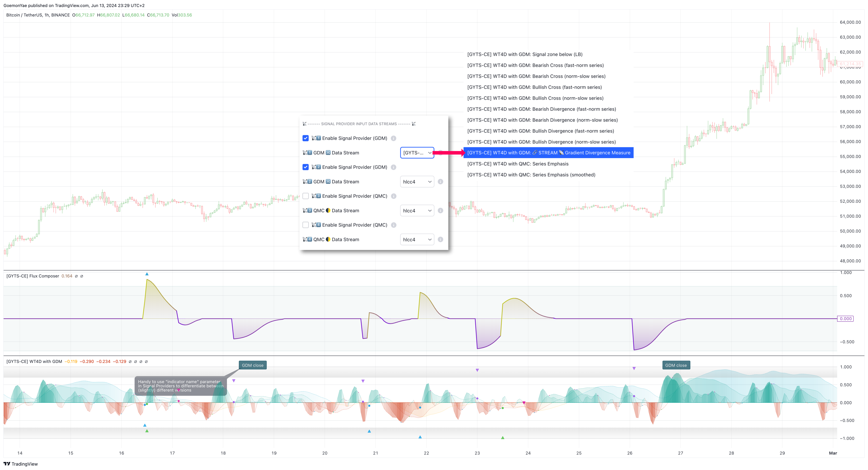The height and width of the screenshot is (470, 868).
Task: Click blue up-triangle marker just before day 22
Action: tap(420, 437)
